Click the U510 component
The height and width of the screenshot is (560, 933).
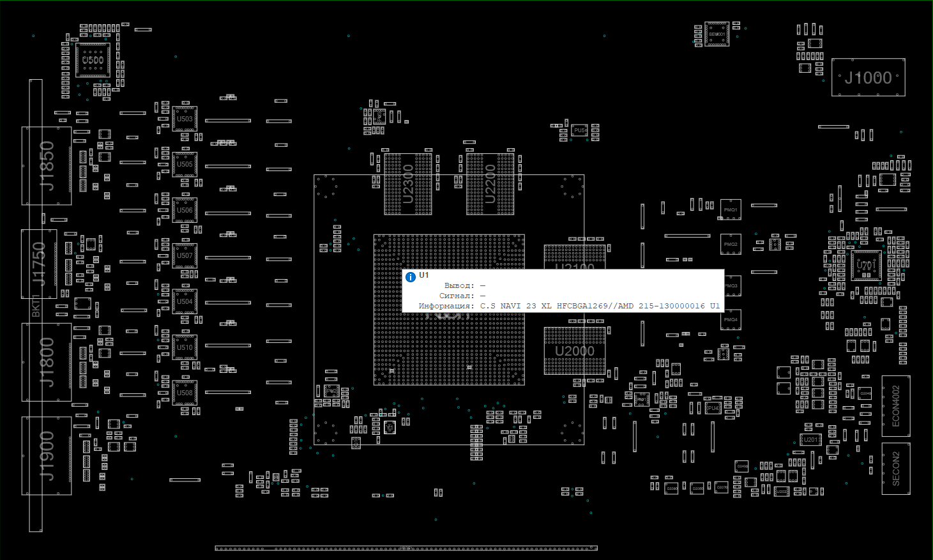coord(185,347)
